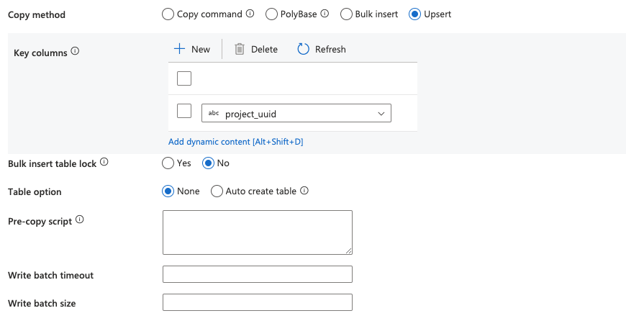Image resolution: width=644 pixels, height=321 pixels.
Task: Open the project_uuid column dropdown
Action: tap(296, 114)
